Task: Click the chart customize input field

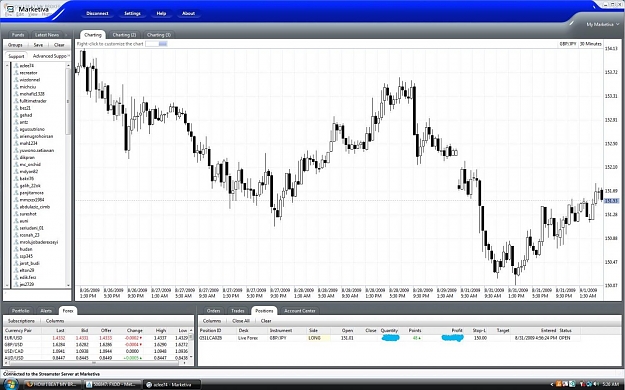Action: pos(156,44)
